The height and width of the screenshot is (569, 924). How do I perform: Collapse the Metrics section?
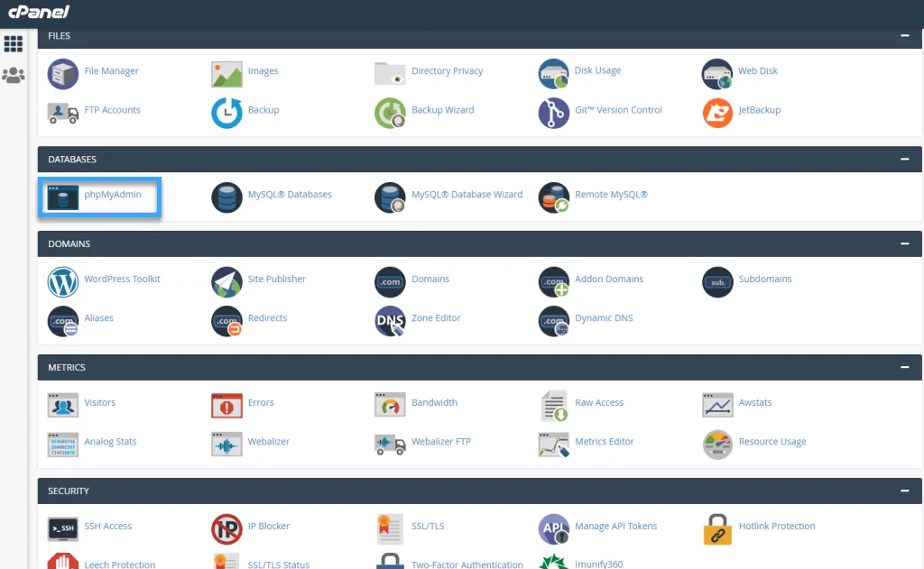coord(904,367)
